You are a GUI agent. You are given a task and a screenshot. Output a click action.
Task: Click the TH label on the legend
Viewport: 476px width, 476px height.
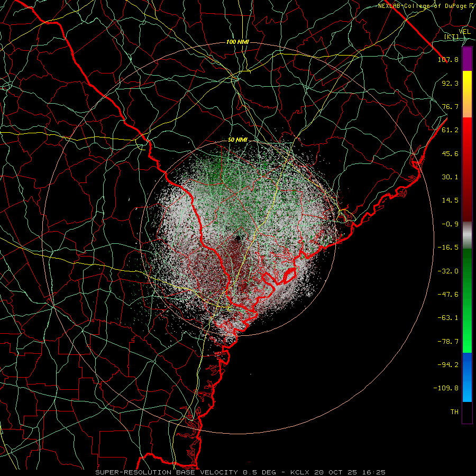coord(454,412)
